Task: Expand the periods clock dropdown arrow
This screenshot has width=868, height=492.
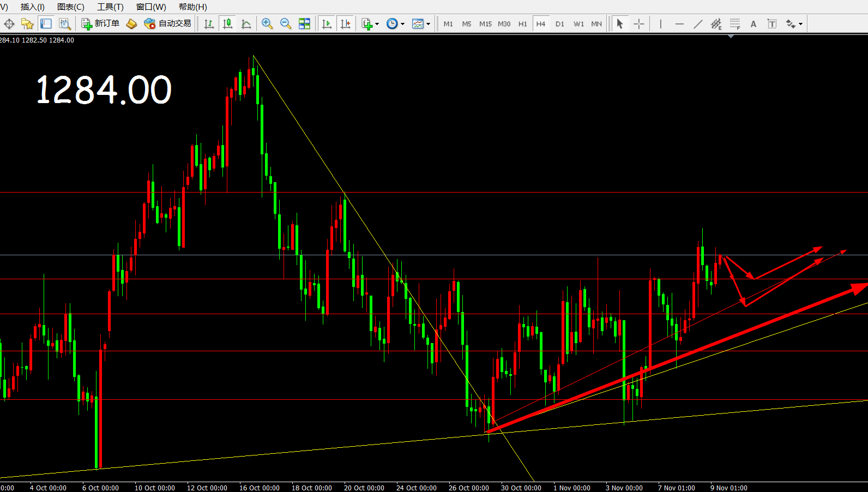Action: click(402, 24)
